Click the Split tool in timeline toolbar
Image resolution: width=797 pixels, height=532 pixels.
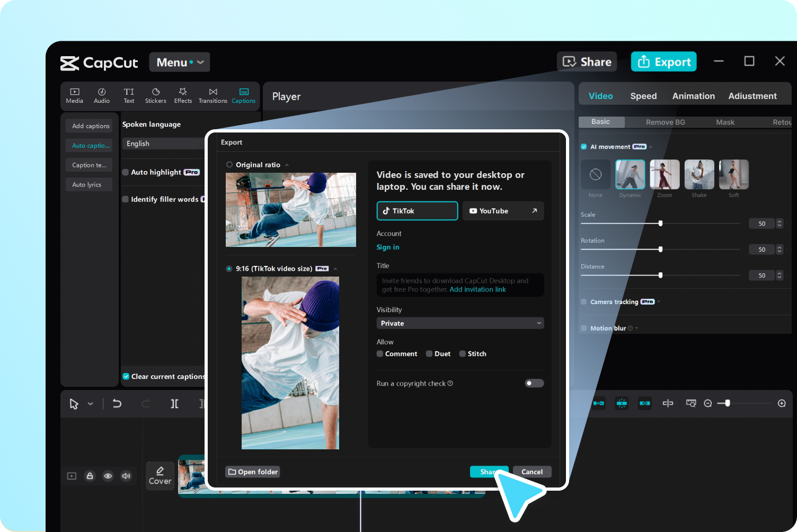(174, 404)
